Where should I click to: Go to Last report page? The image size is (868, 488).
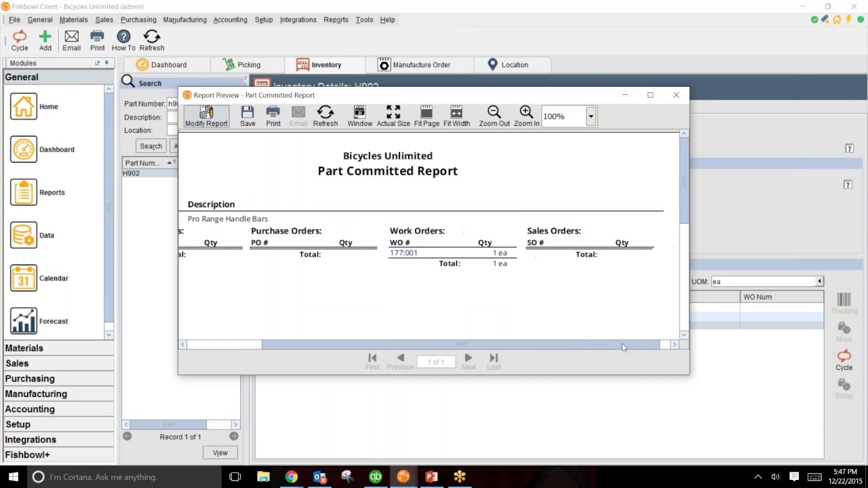coord(494,361)
